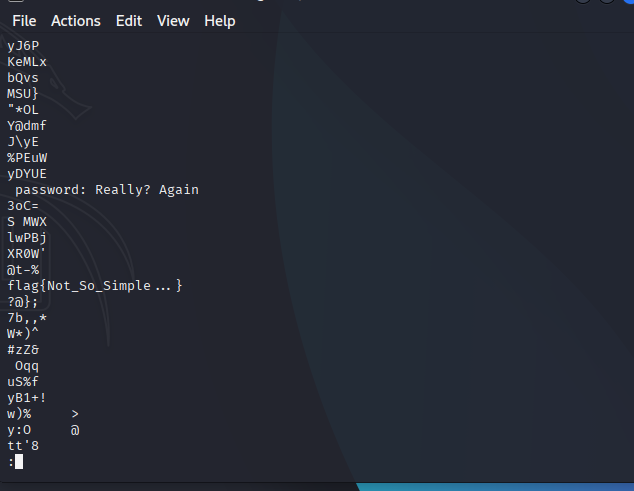
Task: Click the line 'password: Really? Again'
Action: click(107, 190)
